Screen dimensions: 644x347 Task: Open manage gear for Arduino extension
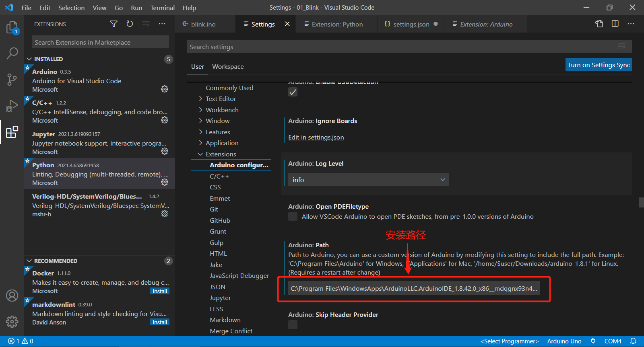click(x=165, y=89)
